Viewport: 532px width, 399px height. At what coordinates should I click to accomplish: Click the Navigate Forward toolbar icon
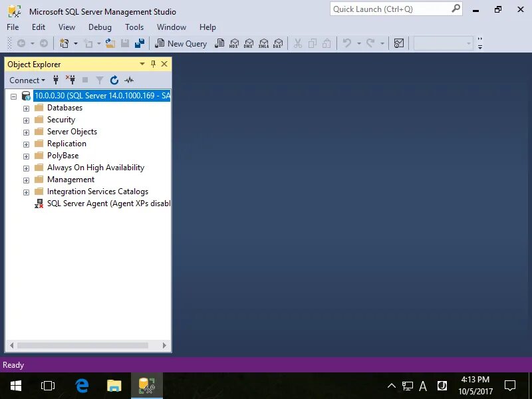(44, 43)
